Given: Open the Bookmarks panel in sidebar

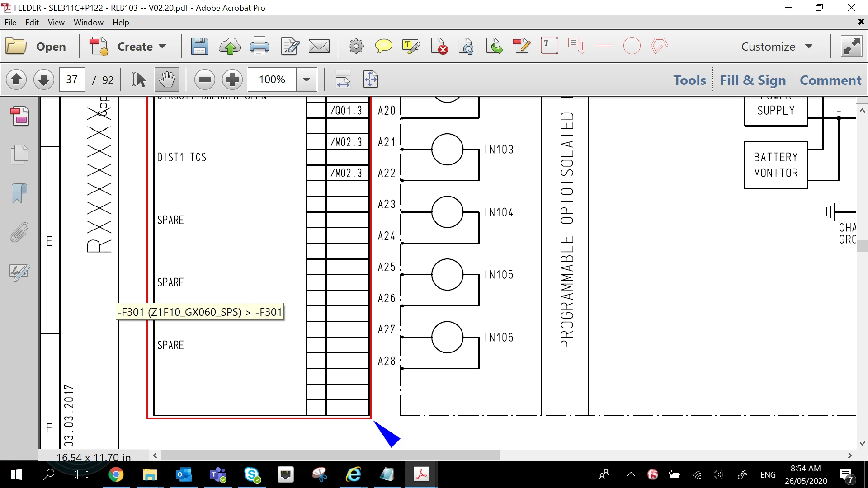Looking at the screenshot, I should tap(19, 193).
